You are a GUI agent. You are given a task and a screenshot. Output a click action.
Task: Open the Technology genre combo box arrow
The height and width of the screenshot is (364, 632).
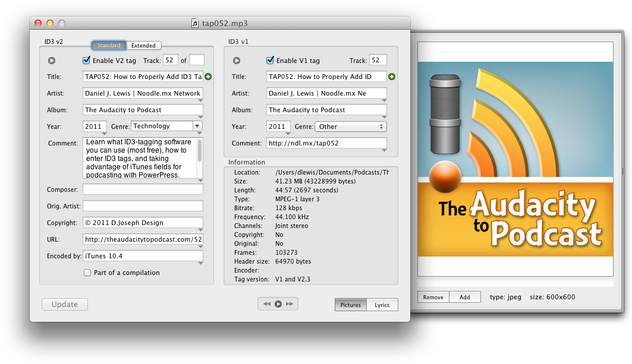(197, 126)
